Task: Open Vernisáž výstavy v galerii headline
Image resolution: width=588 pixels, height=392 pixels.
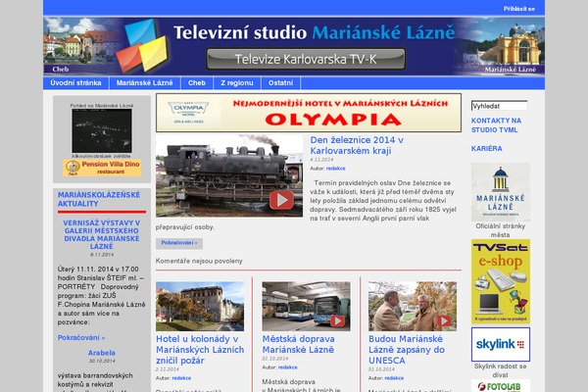Action: pos(102,234)
